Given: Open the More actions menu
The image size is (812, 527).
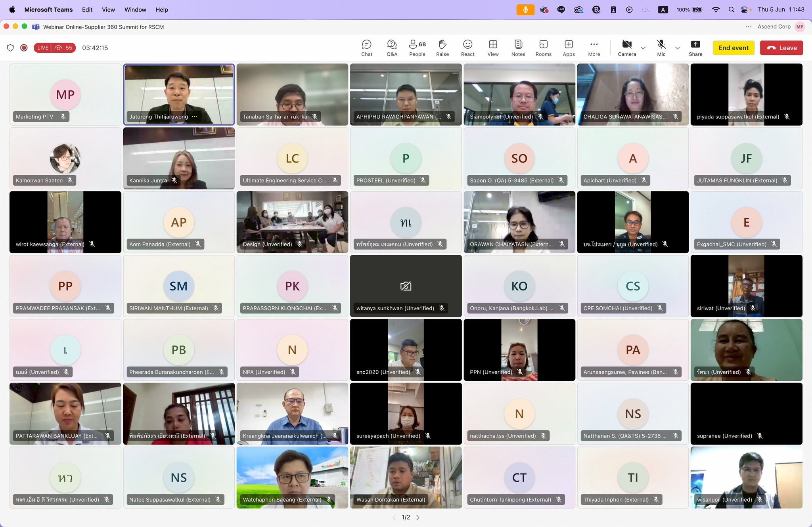Looking at the screenshot, I should [x=594, y=48].
